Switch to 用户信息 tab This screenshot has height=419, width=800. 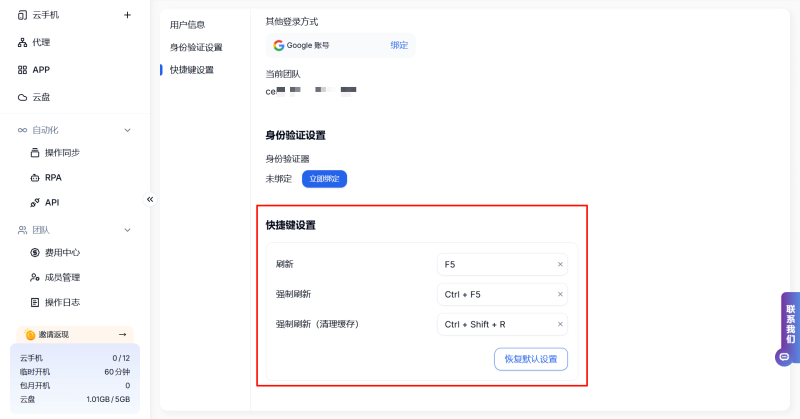(187, 24)
